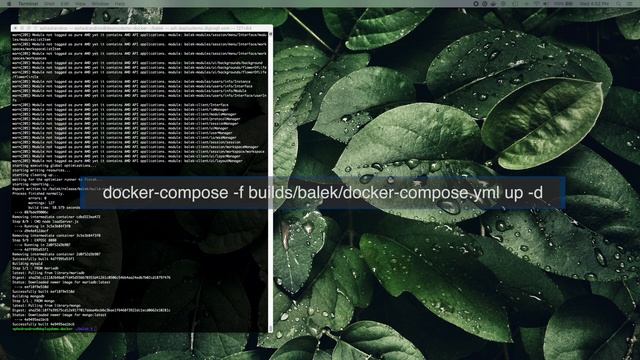This screenshot has height=360, width=640.
Task: Click 'Status: Downloaded newer image for mariadb:latest'
Action: (x=61, y=282)
